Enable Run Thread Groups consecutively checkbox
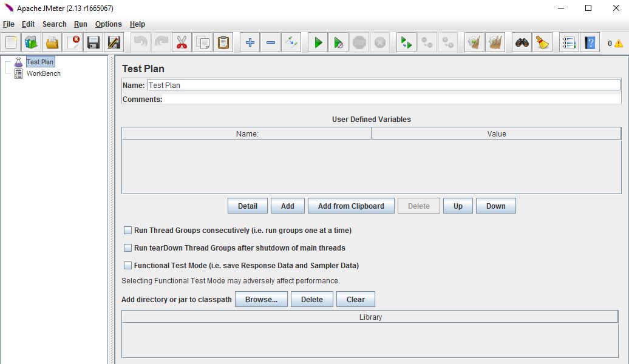 [x=127, y=230]
